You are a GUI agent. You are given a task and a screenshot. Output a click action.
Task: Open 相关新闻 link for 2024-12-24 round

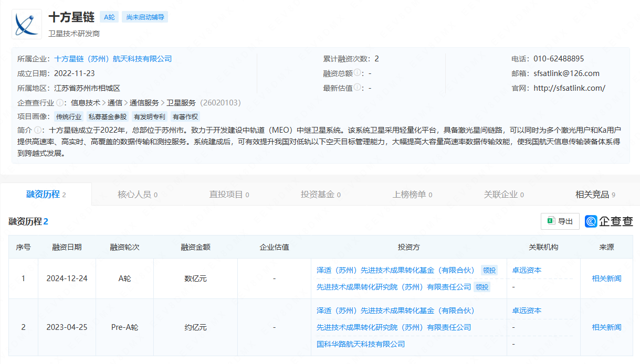pyautogui.click(x=606, y=279)
